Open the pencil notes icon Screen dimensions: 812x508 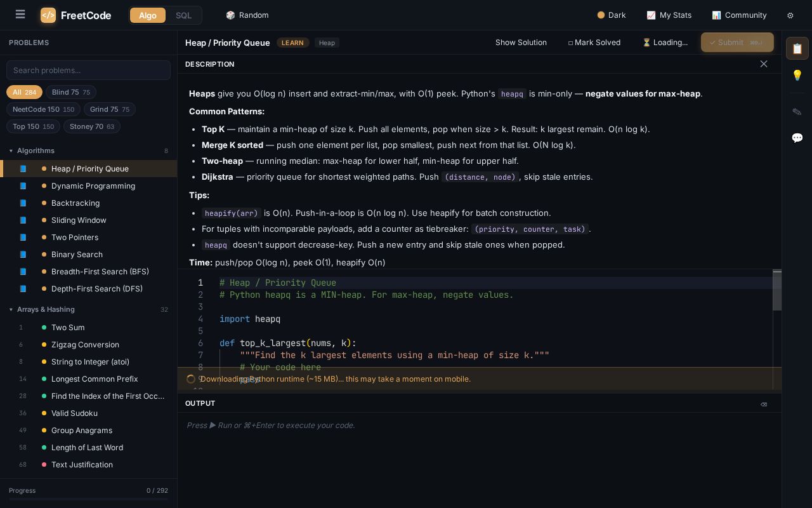pos(797,112)
